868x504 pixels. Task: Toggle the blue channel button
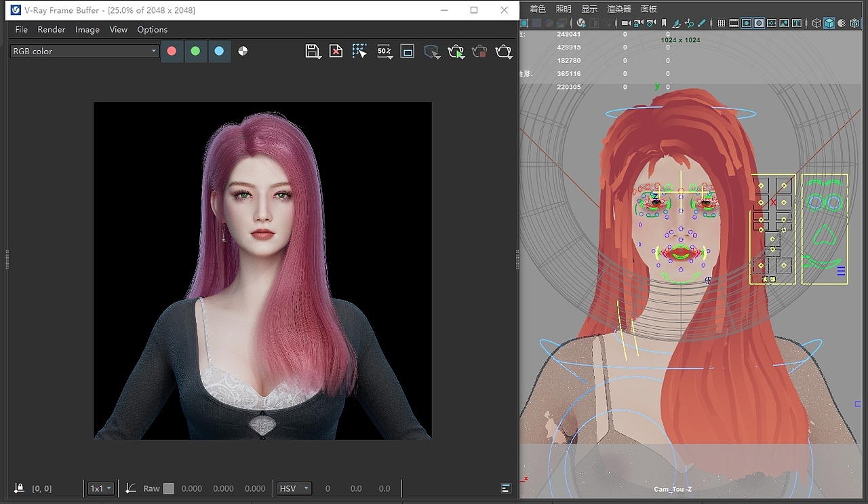(219, 52)
